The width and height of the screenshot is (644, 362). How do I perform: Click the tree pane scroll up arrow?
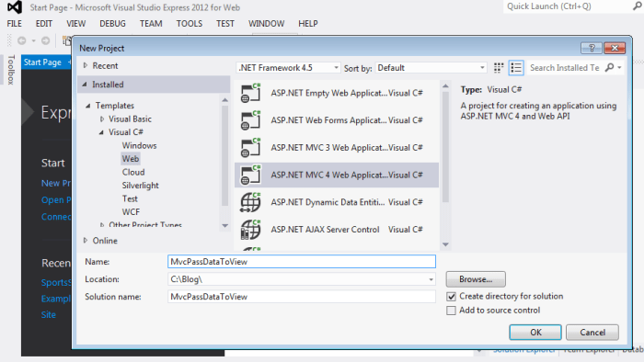[224, 99]
